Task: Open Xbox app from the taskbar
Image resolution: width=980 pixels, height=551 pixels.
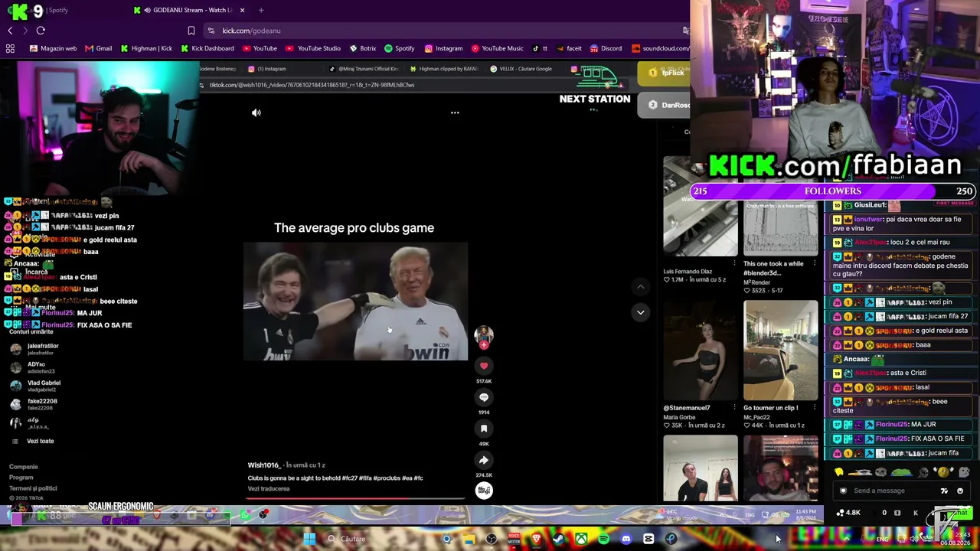Action: point(582,539)
